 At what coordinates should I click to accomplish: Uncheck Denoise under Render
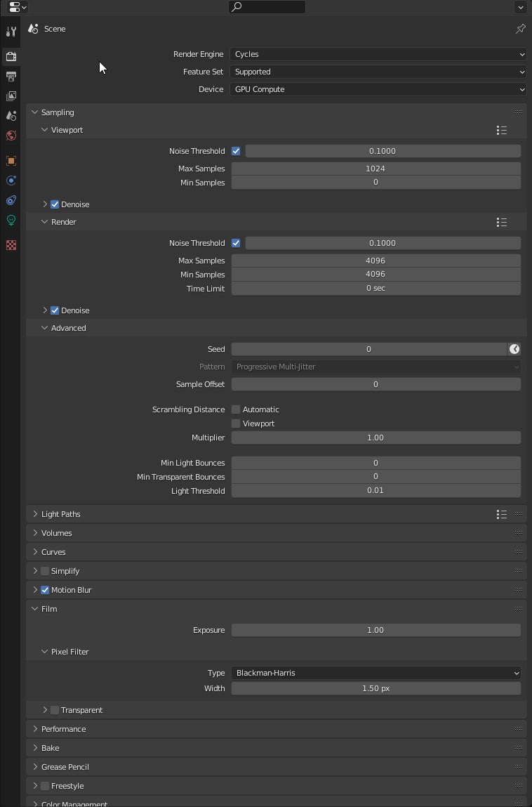click(x=55, y=310)
